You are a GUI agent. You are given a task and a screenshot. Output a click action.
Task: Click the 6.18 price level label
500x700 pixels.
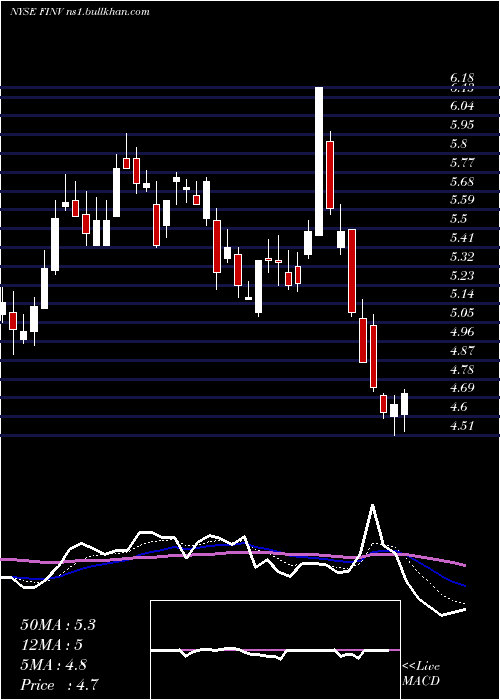462,79
